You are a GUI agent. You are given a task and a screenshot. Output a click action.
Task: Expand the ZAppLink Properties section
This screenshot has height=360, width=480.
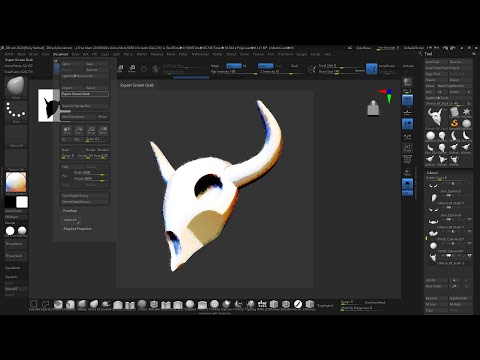tap(77, 229)
